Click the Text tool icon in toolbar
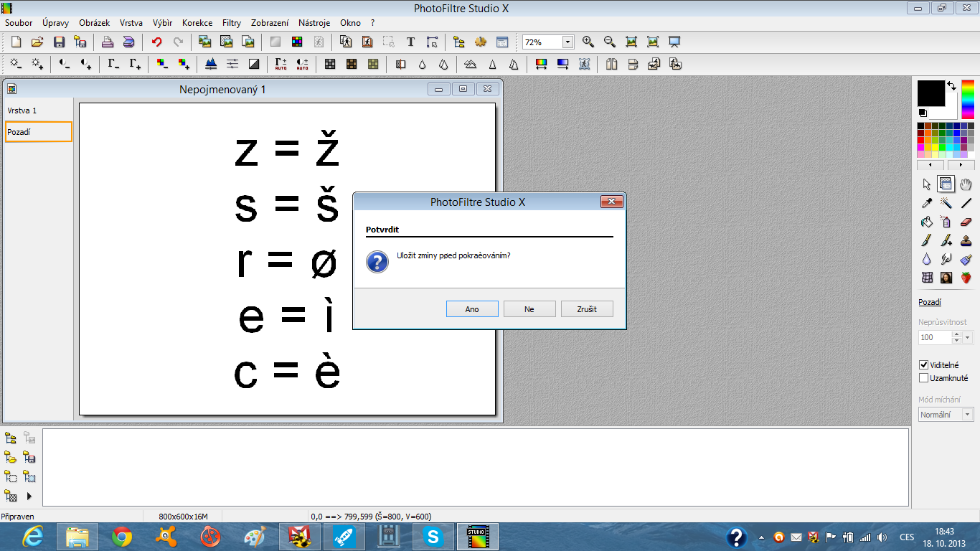 410,42
